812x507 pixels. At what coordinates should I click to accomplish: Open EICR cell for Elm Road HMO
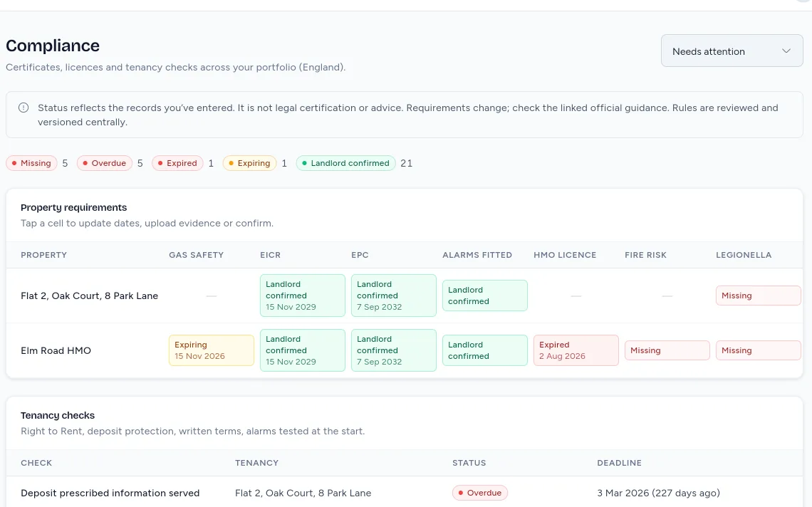[303, 350]
